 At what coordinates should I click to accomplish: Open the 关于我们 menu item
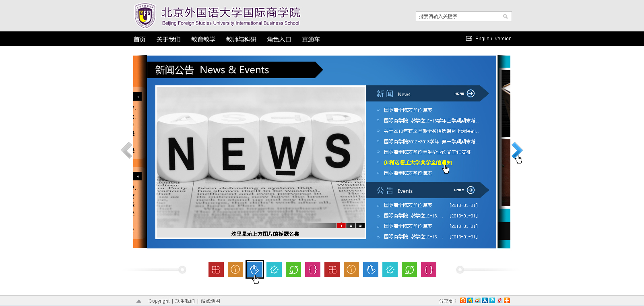tap(168, 39)
